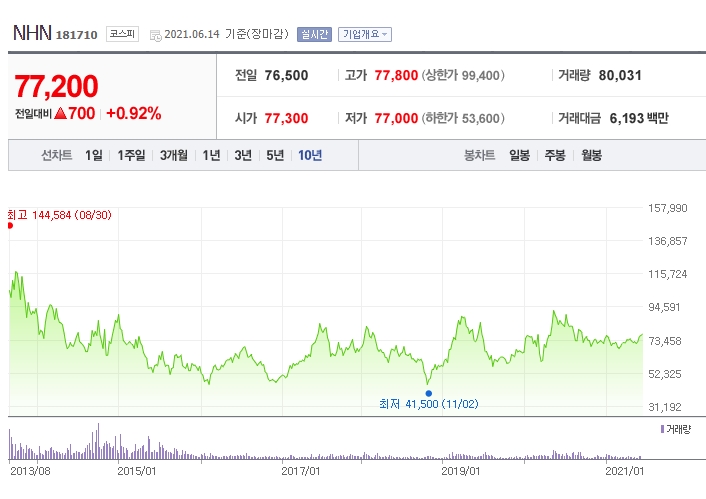
Task: Click the NHN stock name title
Action: [32, 33]
